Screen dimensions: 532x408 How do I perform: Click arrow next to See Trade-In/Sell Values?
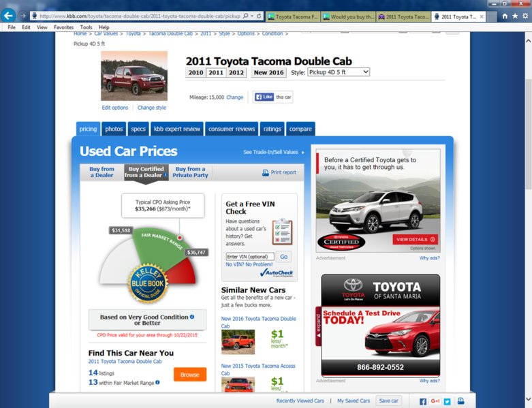(303, 153)
